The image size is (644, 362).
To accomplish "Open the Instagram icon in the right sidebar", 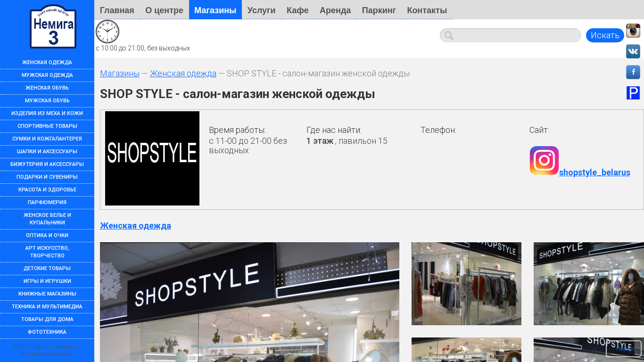I will click(633, 31).
